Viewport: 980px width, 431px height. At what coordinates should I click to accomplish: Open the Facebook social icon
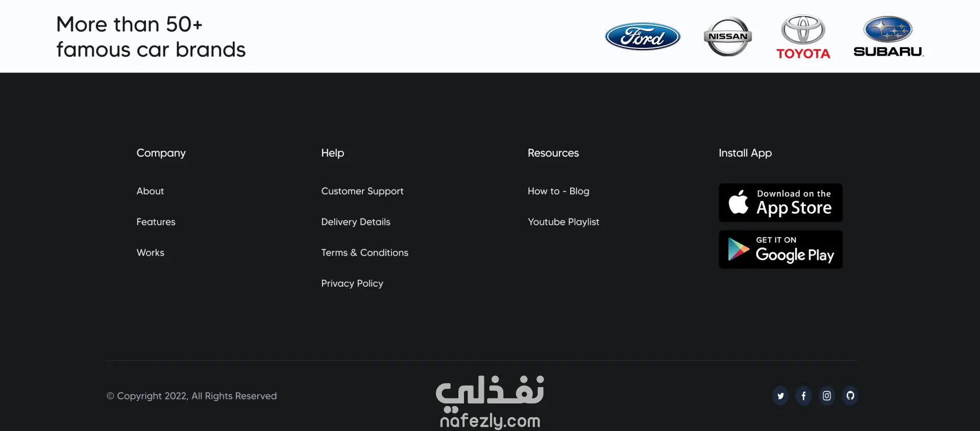(x=803, y=396)
